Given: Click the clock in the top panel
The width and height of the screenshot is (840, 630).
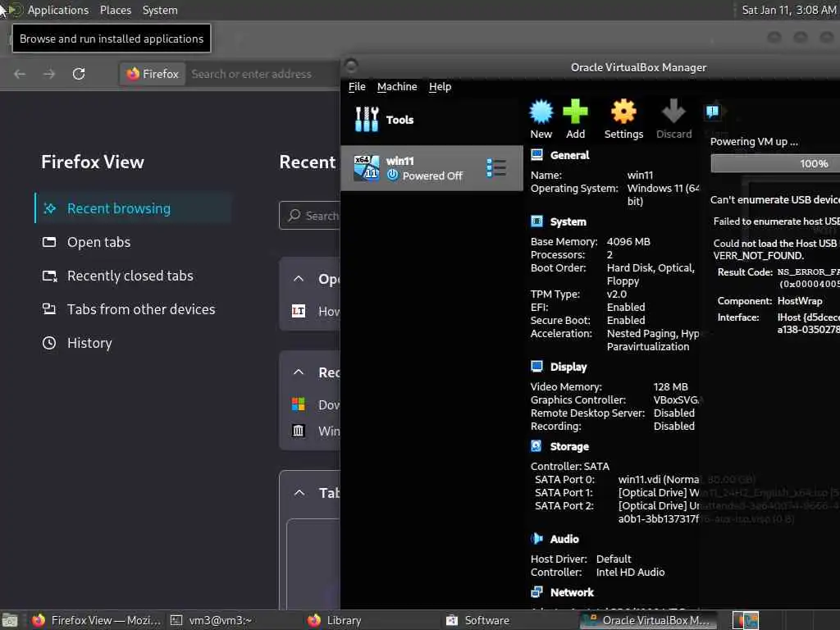Looking at the screenshot, I should pos(788,10).
